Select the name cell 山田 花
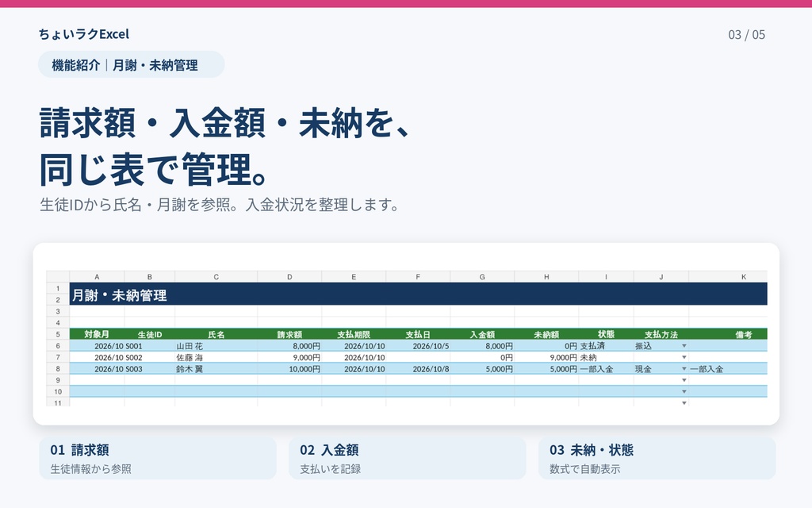This screenshot has width=812, height=508. (216, 346)
